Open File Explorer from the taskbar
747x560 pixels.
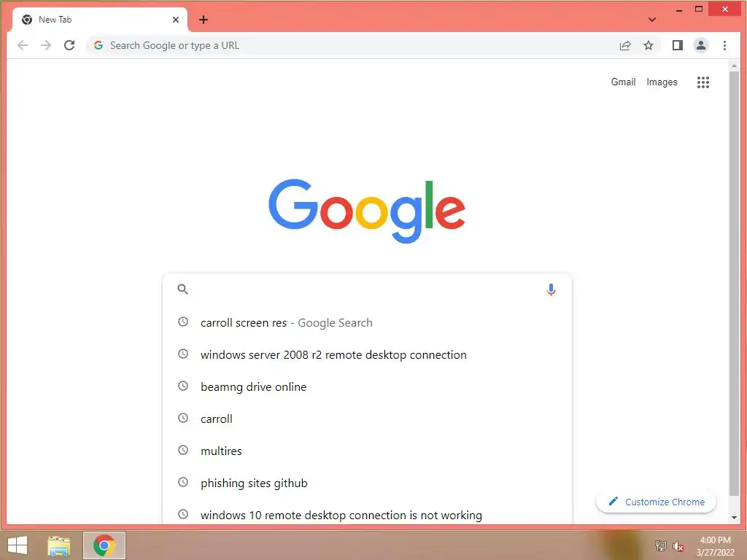coord(59,545)
